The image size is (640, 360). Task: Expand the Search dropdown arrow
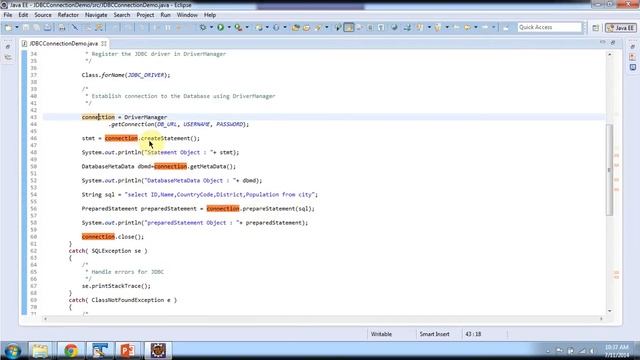point(327,27)
